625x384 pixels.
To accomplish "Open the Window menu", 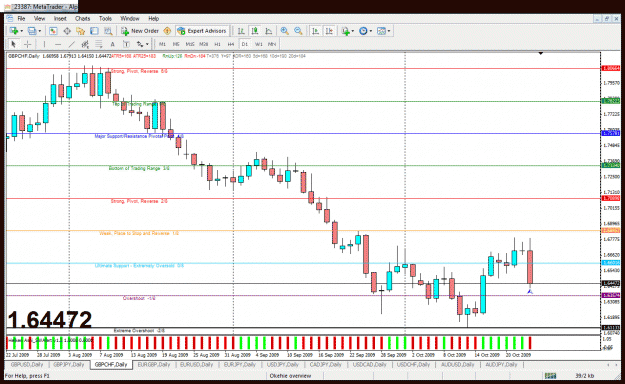I will (130, 18).
